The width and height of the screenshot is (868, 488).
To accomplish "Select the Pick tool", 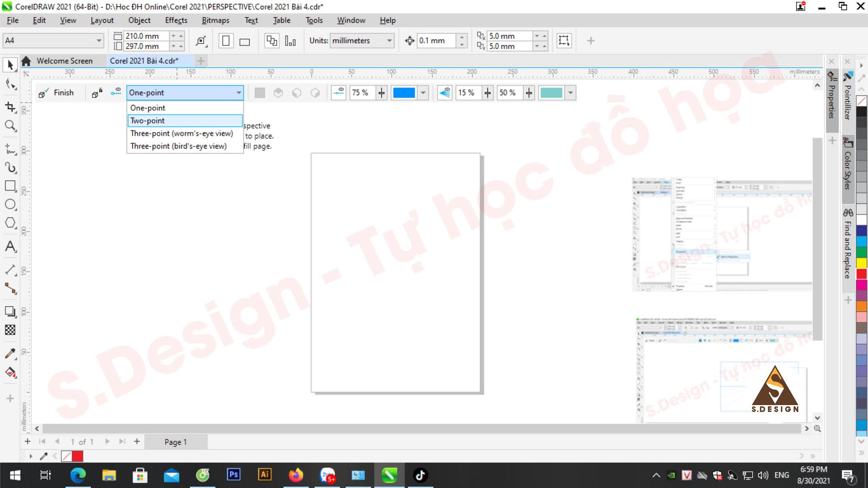I will click(x=10, y=64).
